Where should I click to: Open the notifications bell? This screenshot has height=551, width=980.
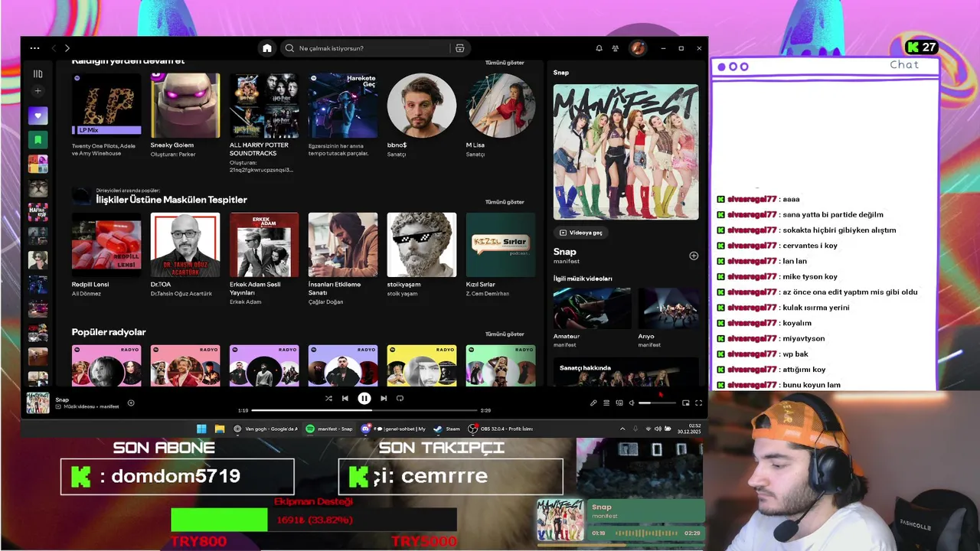[599, 48]
